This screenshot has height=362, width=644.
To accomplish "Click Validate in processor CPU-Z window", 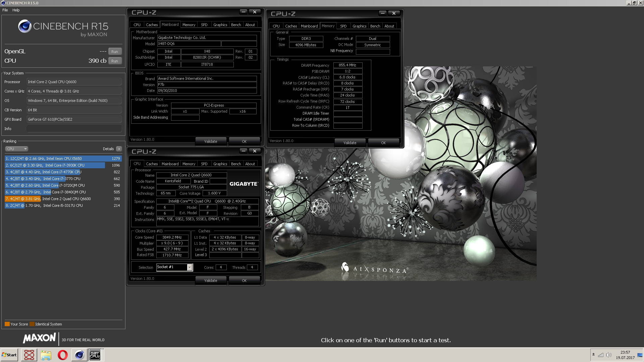I will (x=211, y=281).
